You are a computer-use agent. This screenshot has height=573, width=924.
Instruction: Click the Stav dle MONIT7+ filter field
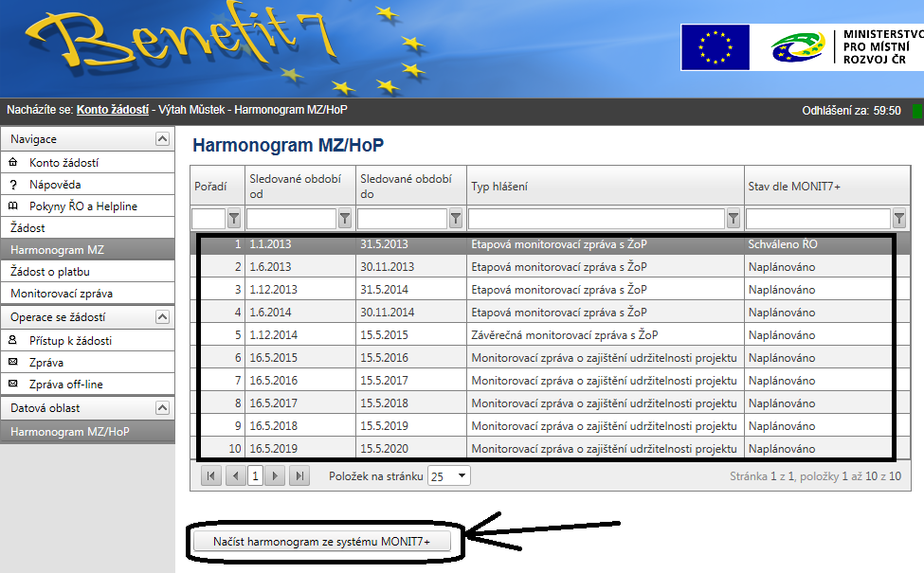click(818, 219)
